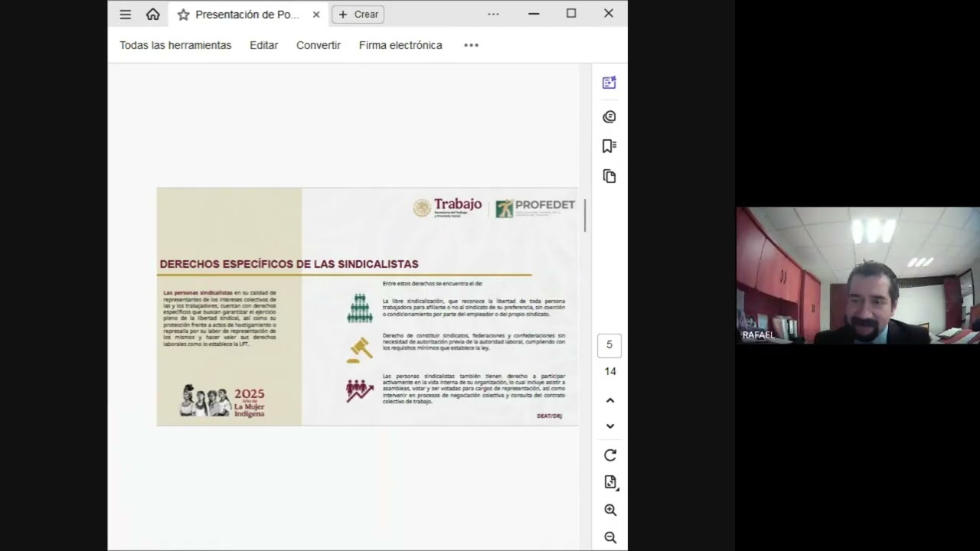Screen dimensions: 980x551
Task: Go to the Home icon
Action: pos(153,14)
